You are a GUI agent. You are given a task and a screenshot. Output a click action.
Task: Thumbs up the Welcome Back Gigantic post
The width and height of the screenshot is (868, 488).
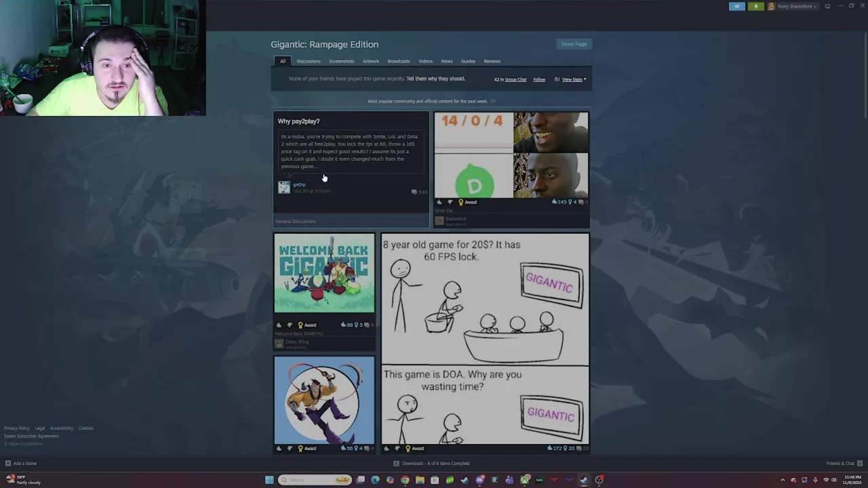279,325
